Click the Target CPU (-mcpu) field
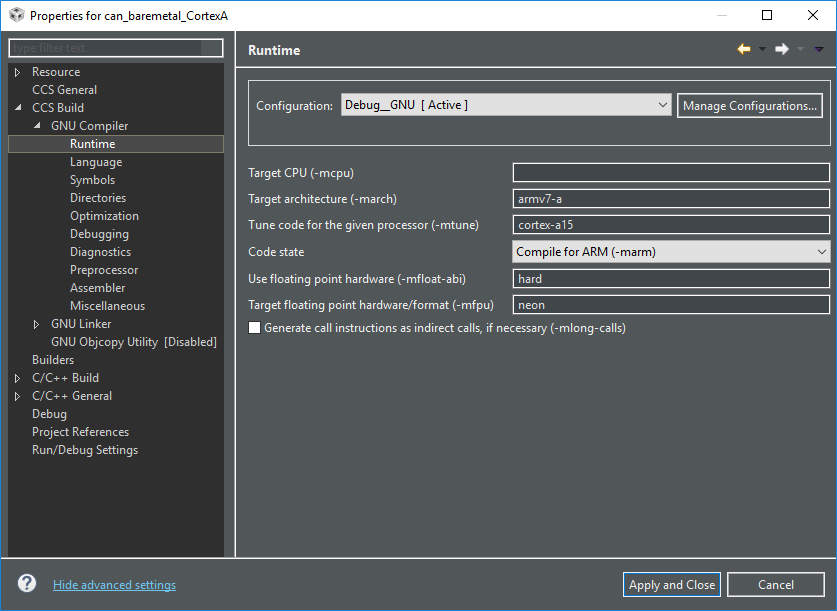Image resolution: width=837 pixels, height=611 pixels. tap(671, 173)
